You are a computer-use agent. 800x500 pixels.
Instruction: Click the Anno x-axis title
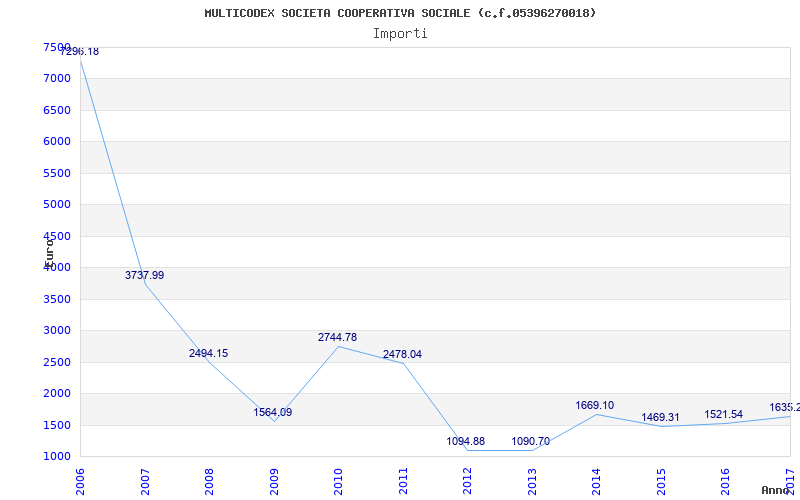(x=776, y=490)
